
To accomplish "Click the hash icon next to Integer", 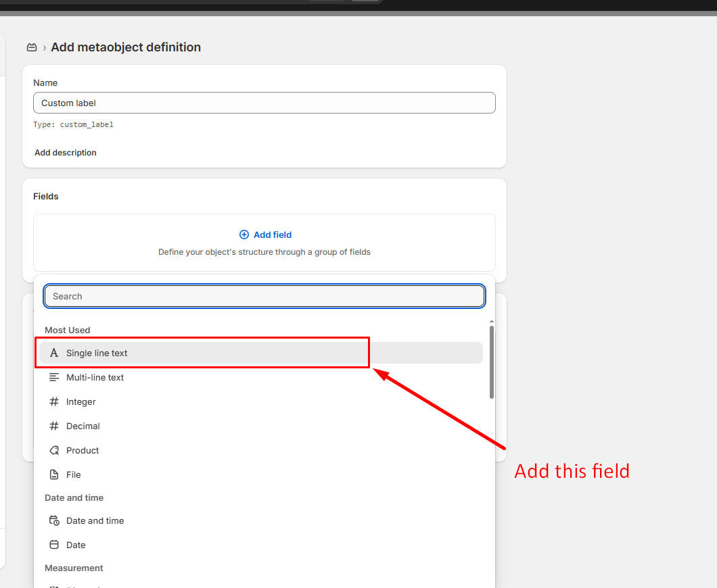I will coord(54,401).
